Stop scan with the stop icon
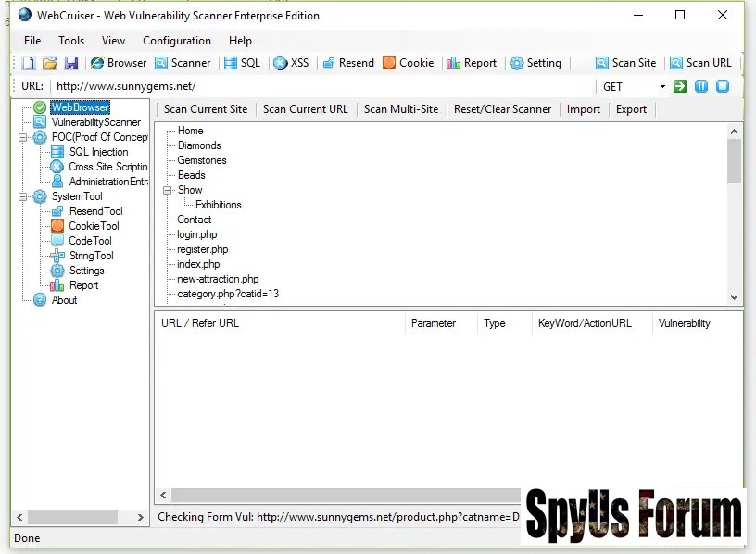This screenshot has width=756, height=554. coord(723,86)
